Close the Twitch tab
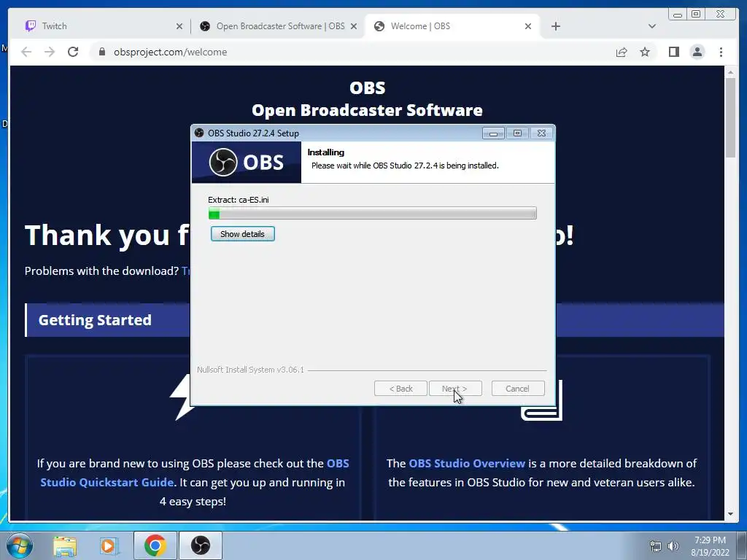This screenshot has height=560, width=747. (x=179, y=27)
